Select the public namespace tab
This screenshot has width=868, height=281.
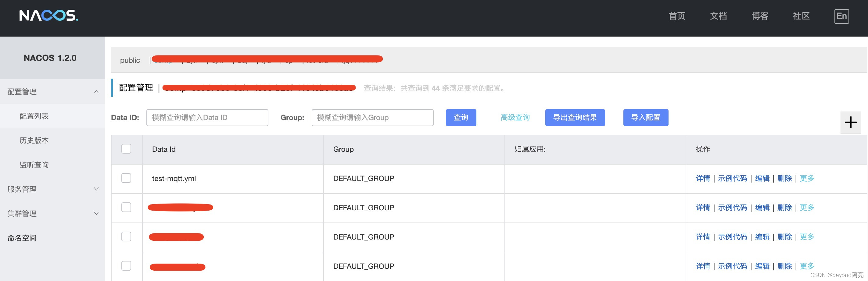coord(130,60)
